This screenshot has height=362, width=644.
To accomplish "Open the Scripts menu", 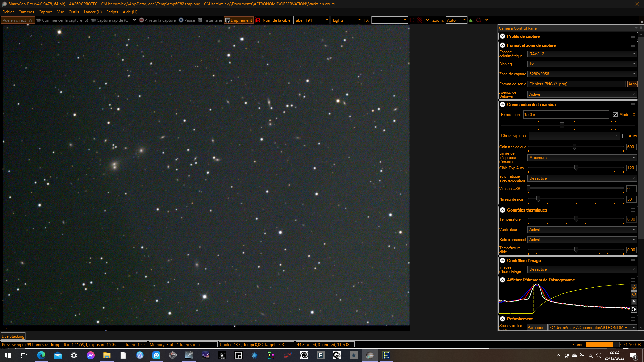I will (x=112, y=12).
